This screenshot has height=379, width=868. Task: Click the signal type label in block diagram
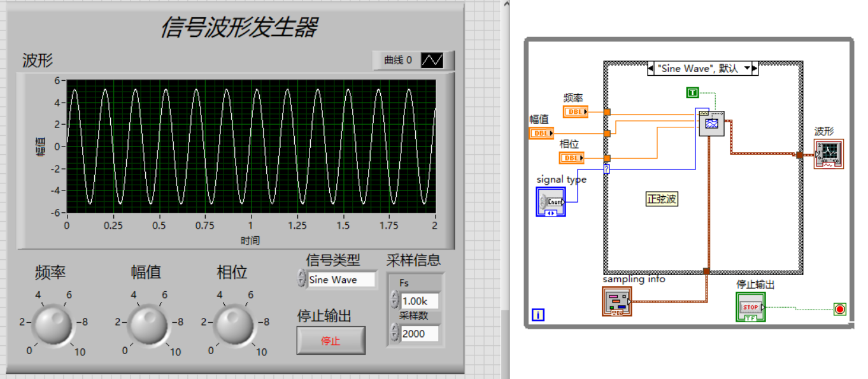point(562,180)
